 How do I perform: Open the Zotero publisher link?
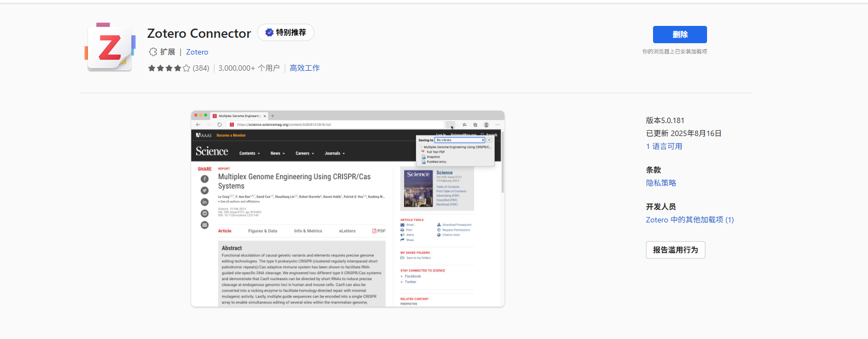[197, 52]
